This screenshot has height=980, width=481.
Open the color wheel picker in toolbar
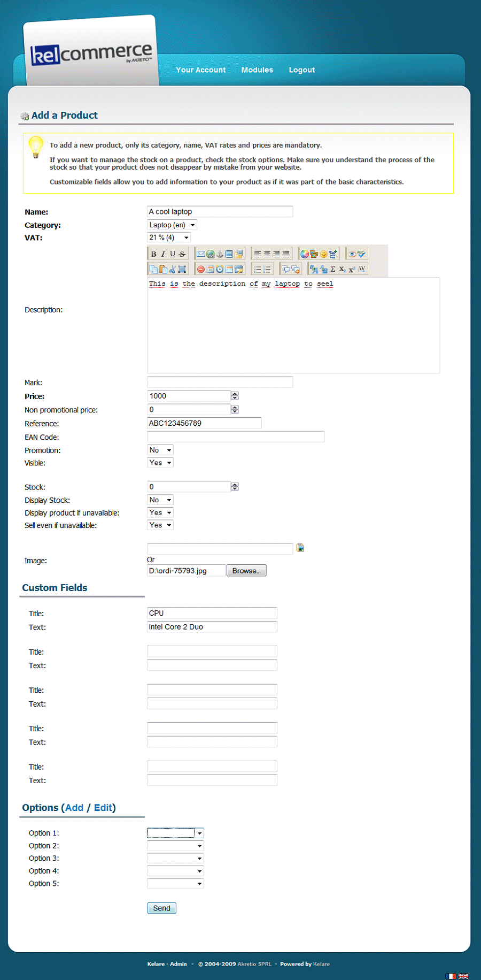(304, 254)
